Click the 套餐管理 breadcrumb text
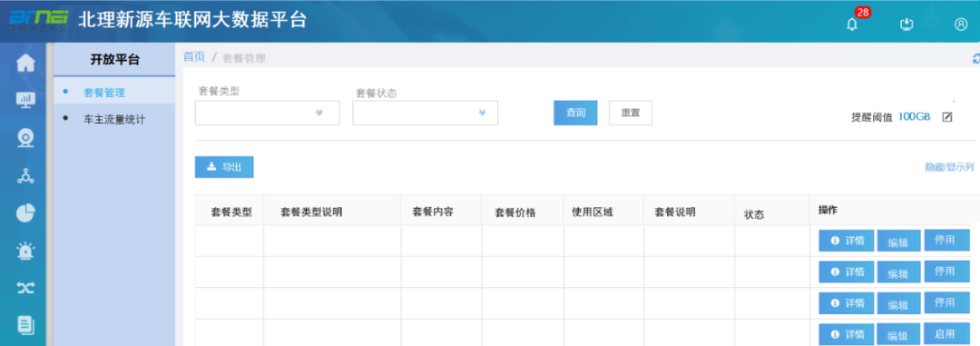Image resolution: width=980 pixels, height=346 pixels. click(x=244, y=58)
